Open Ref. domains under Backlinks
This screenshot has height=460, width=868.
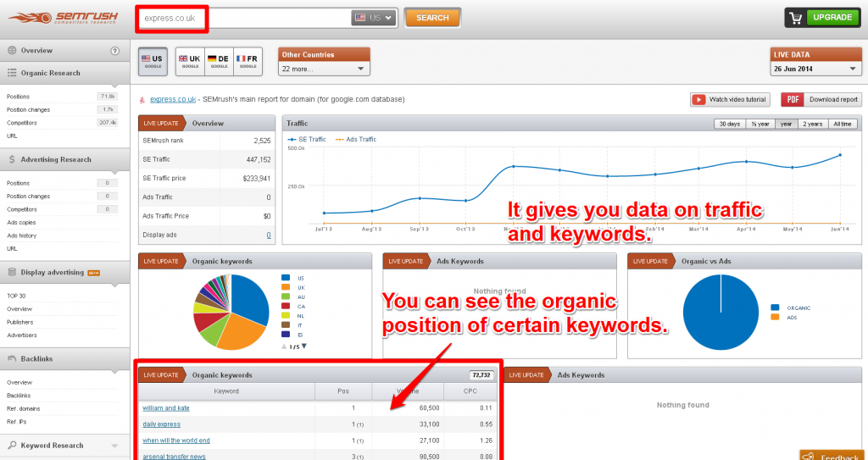[x=23, y=408]
